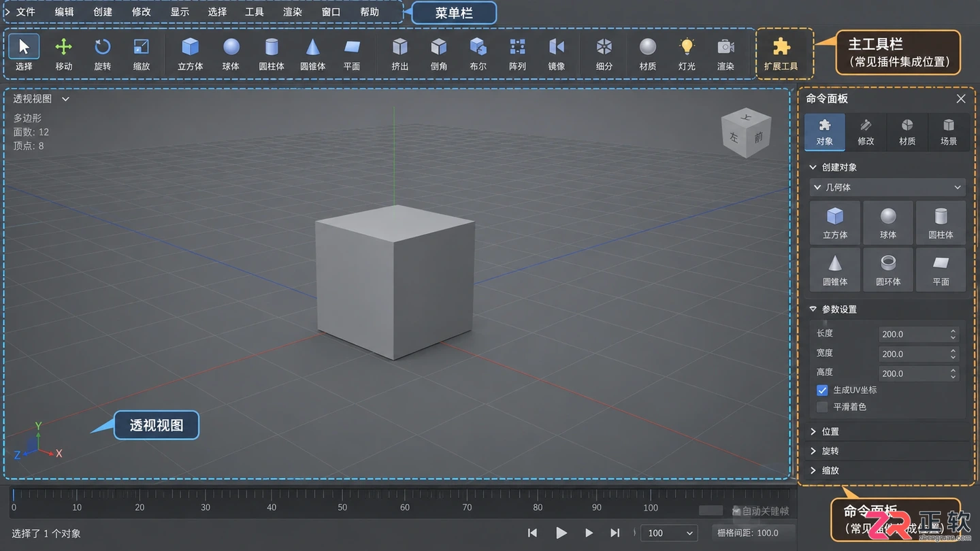This screenshot has height=551, width=980.
Task: Select the 旋转 rotate tool in toolbar
Action: click(102, 53)
